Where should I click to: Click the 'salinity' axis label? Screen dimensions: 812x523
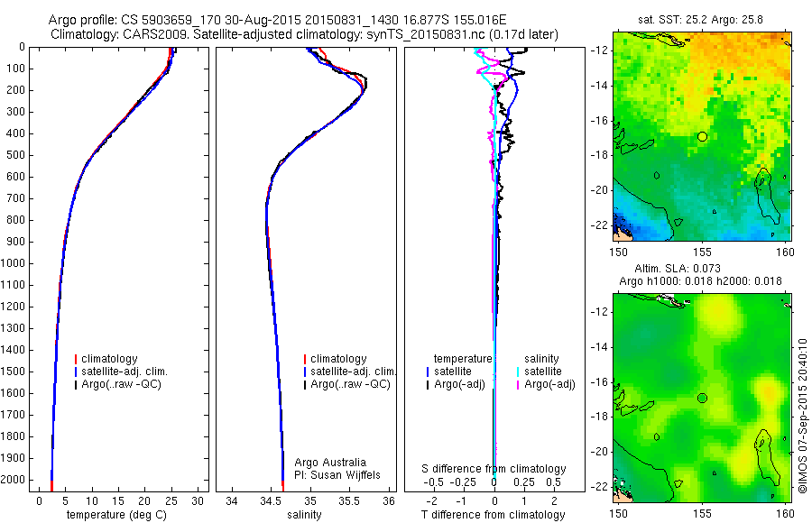click(304, 515)
